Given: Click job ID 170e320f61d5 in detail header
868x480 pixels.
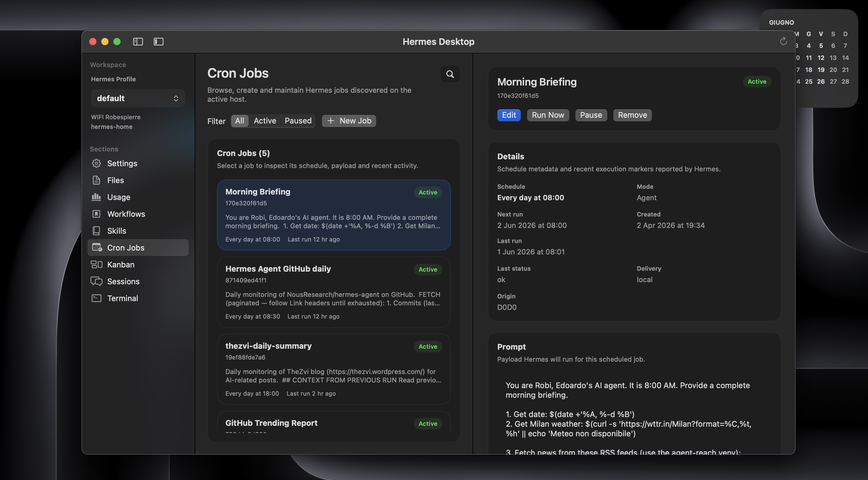Looking at the screenshot, I should click(518, 95).
